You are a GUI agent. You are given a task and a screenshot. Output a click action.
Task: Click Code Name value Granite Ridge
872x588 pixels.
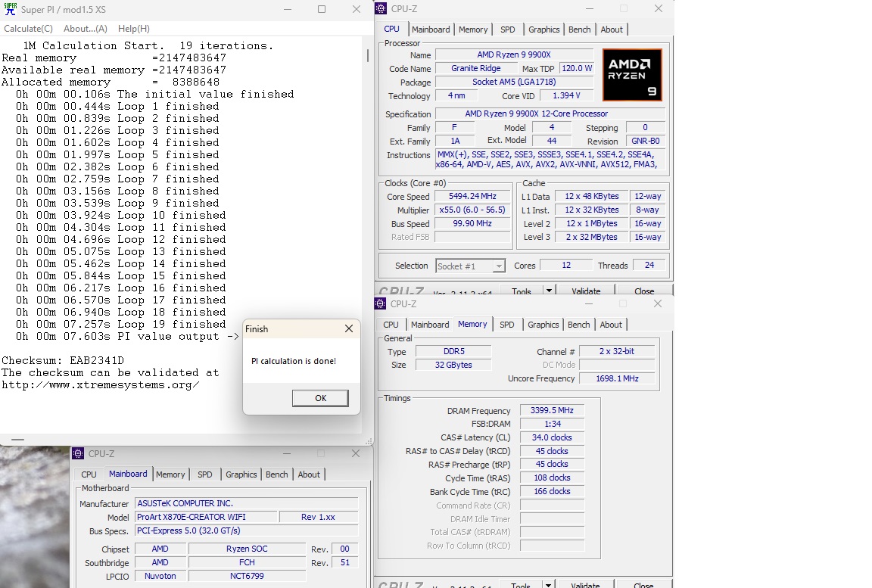(x=476, y=68)
